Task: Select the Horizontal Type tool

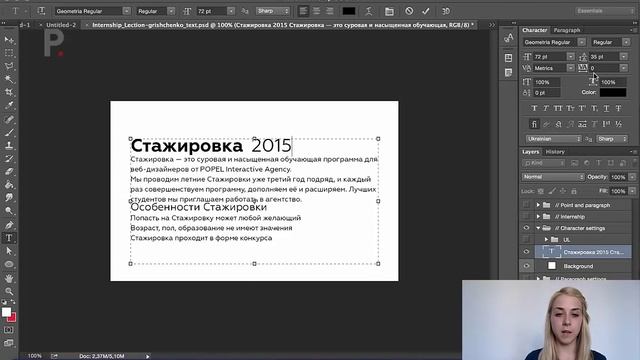Action: click(x=9, y=238)
